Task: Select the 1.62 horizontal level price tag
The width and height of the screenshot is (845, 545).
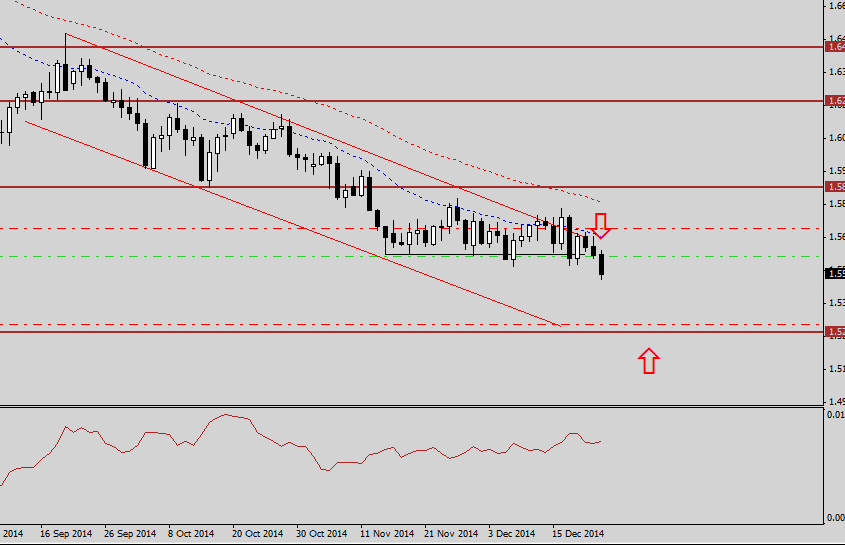Action: [x=834, y=100]
